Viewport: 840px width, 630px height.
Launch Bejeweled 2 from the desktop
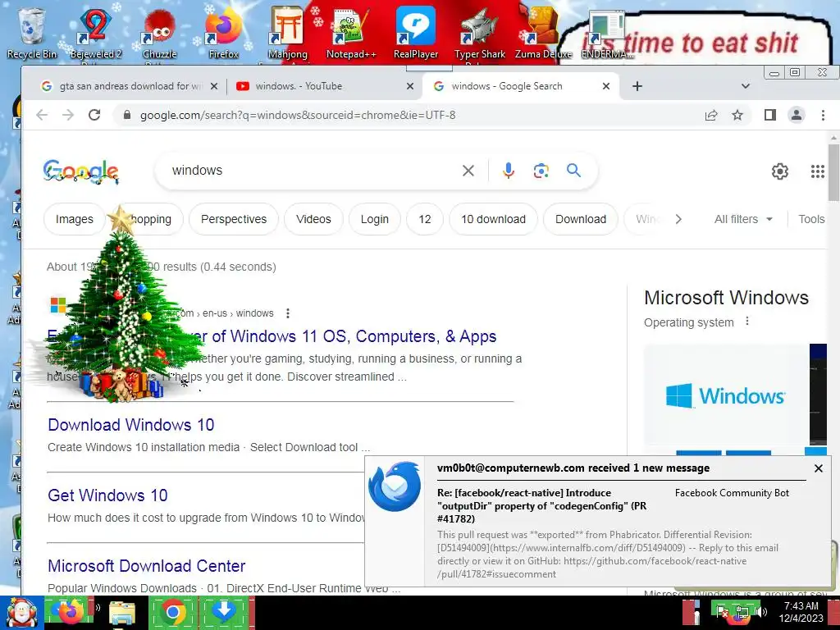tap(96, 33)
